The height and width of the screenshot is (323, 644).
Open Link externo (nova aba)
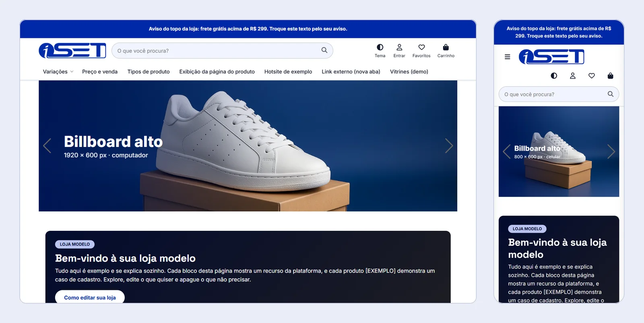(x=351, y=72)
